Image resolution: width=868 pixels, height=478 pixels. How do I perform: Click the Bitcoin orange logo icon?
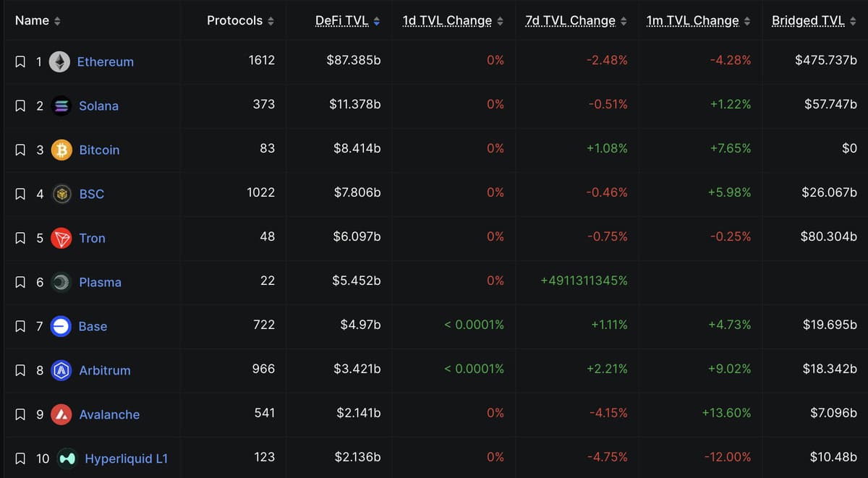[x=61, y=150]
